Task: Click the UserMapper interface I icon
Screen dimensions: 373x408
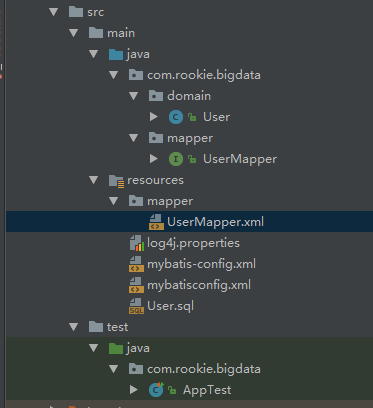Action: pyautogui.click(x=176, y=159)
